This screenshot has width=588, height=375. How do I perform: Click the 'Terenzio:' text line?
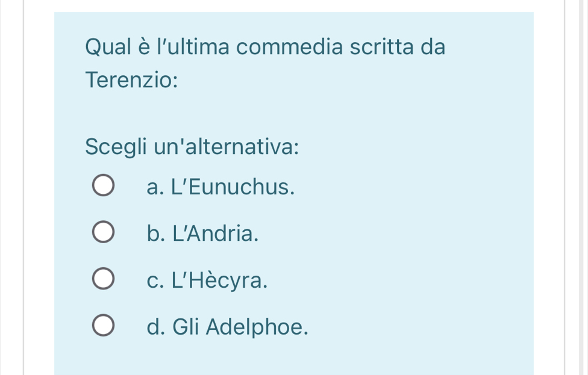click(x=131, y=79)
